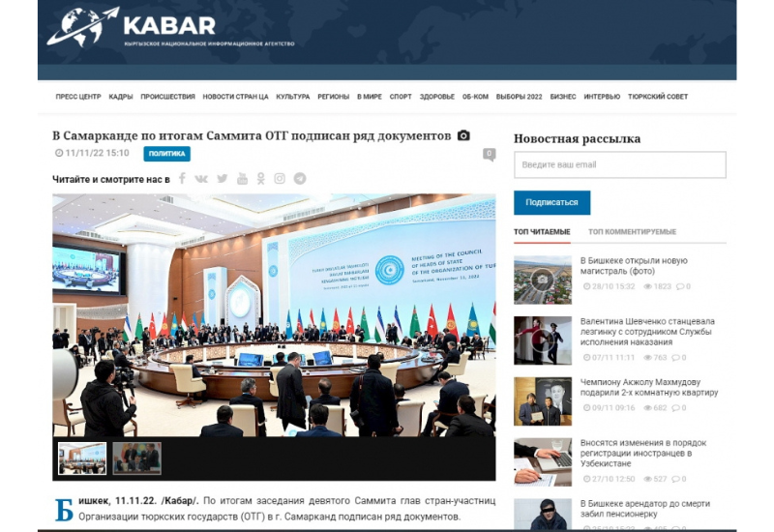774x532 pixels.
Task: Open the Facebook share icon
Action: click(182, 179)
